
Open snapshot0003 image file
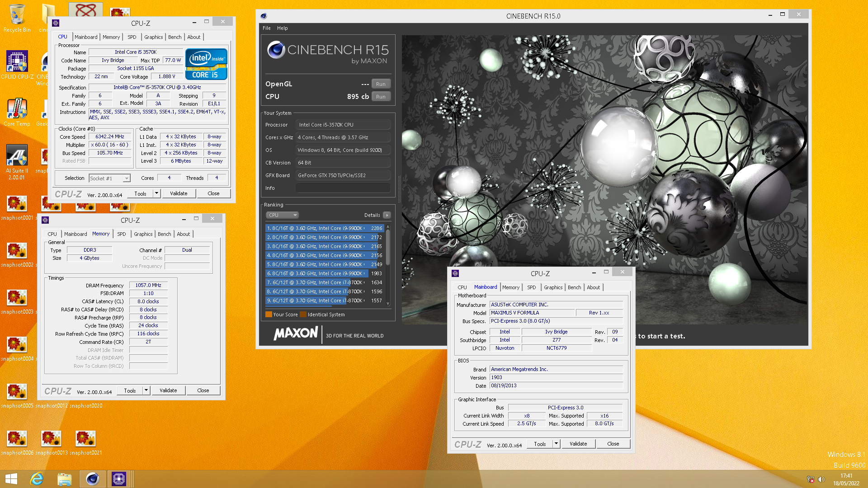[17, 302]
